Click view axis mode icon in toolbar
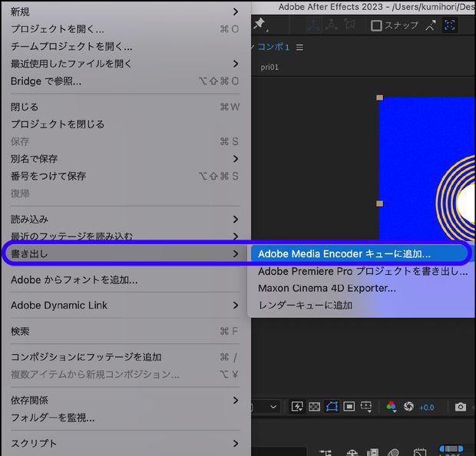 350,25
